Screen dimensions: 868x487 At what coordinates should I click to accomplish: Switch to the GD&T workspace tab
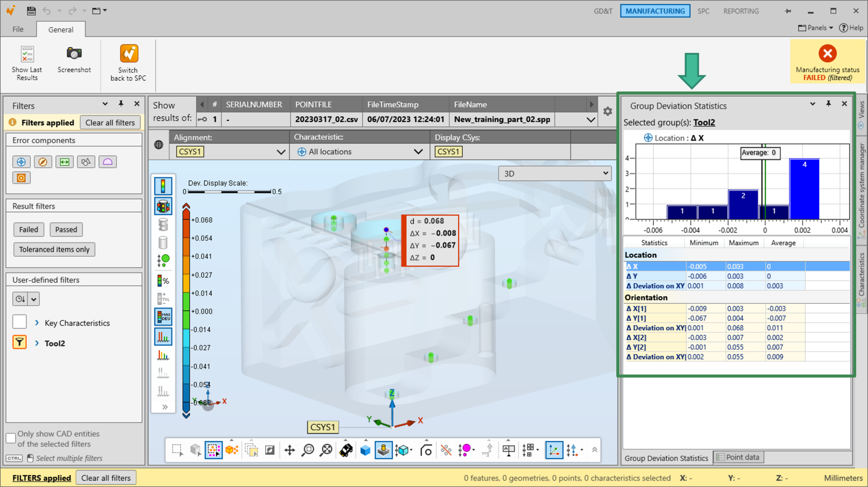pos(603,11)
